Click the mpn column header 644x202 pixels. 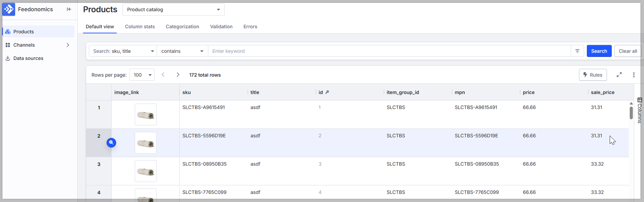pos(460,92)
